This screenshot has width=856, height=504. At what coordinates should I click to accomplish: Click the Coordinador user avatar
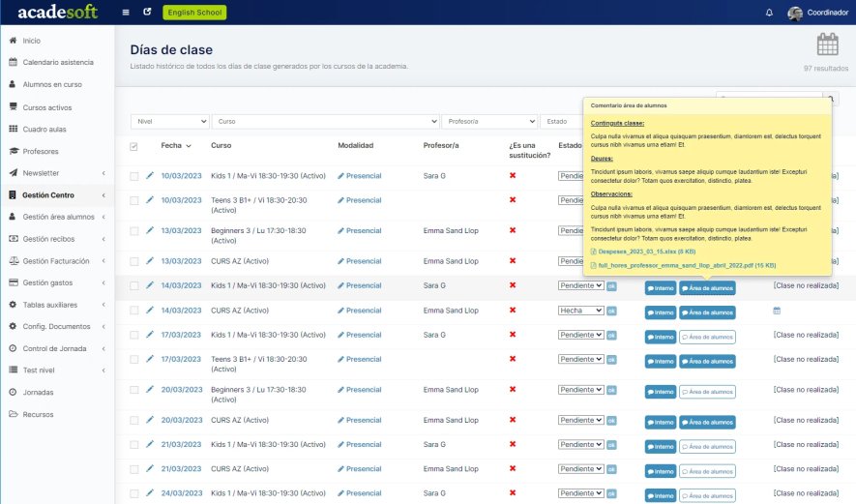coord(795,14)
